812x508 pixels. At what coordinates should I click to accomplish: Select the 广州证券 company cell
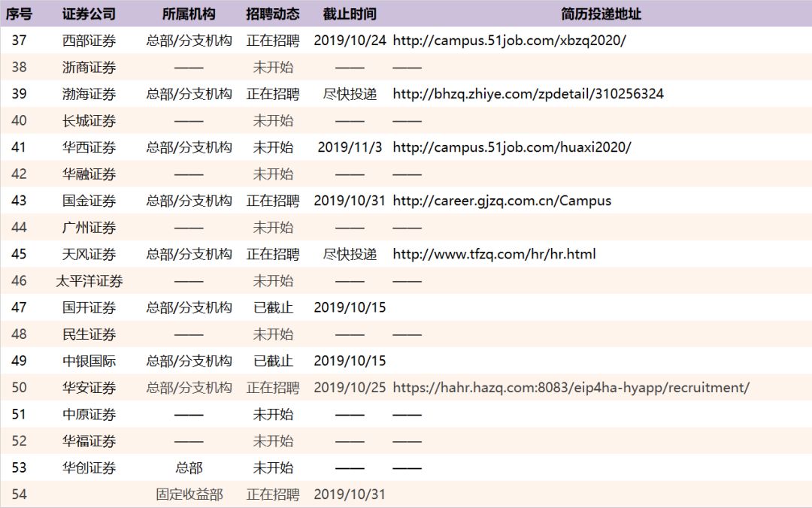tap(89, 228)
